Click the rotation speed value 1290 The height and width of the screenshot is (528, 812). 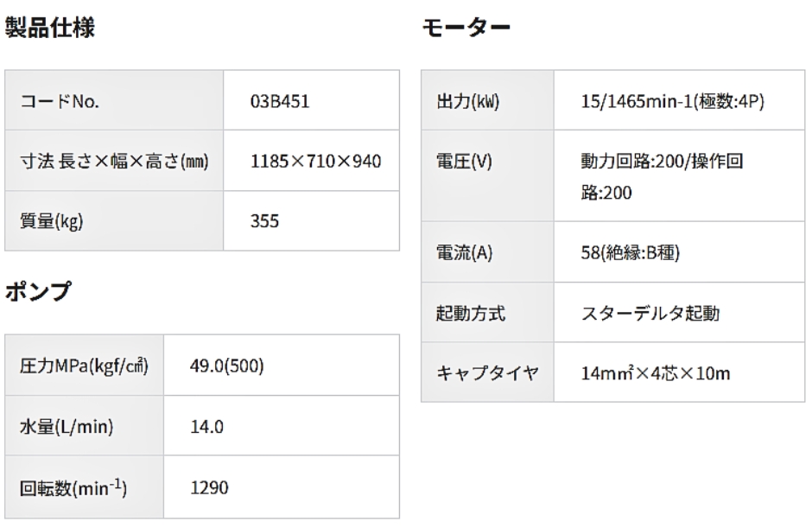pos(207,487)
